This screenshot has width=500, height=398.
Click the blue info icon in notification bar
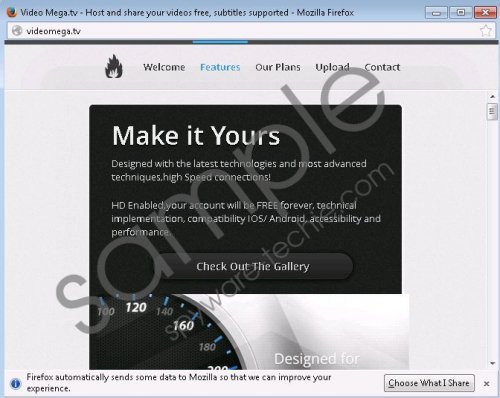click(x=15, y=383)
